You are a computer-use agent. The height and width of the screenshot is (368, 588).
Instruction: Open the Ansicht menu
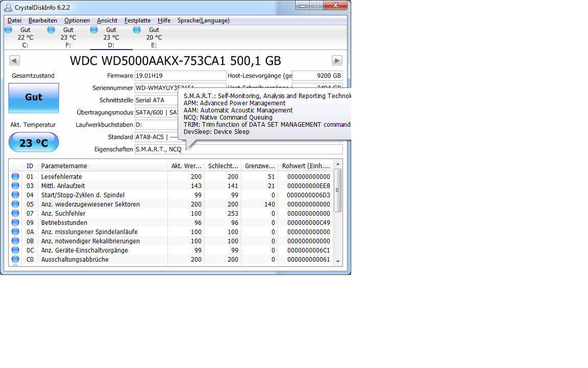tap(107, 20)
